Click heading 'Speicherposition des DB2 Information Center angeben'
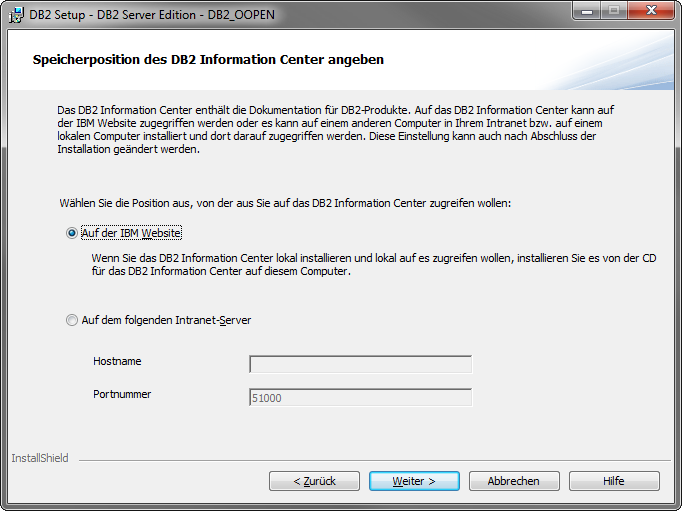Image resolution: width=682 pixels, height=511 pixels. pos(208,60)
